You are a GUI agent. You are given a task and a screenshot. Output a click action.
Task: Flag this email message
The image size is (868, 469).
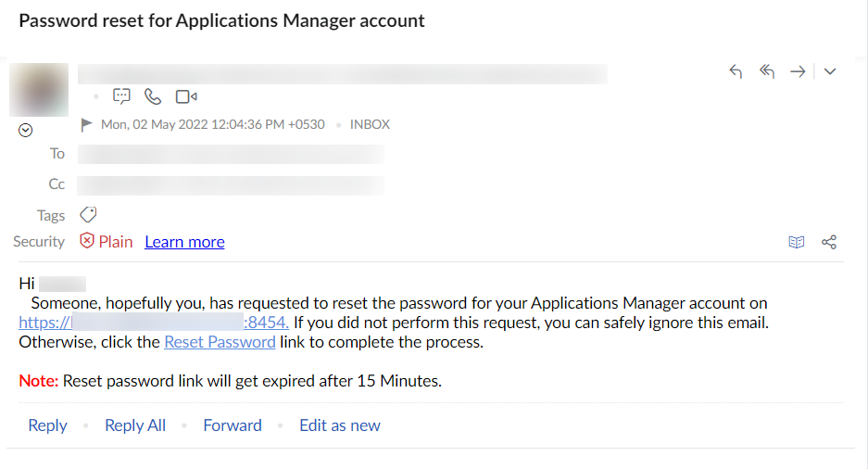pos(87,124)
